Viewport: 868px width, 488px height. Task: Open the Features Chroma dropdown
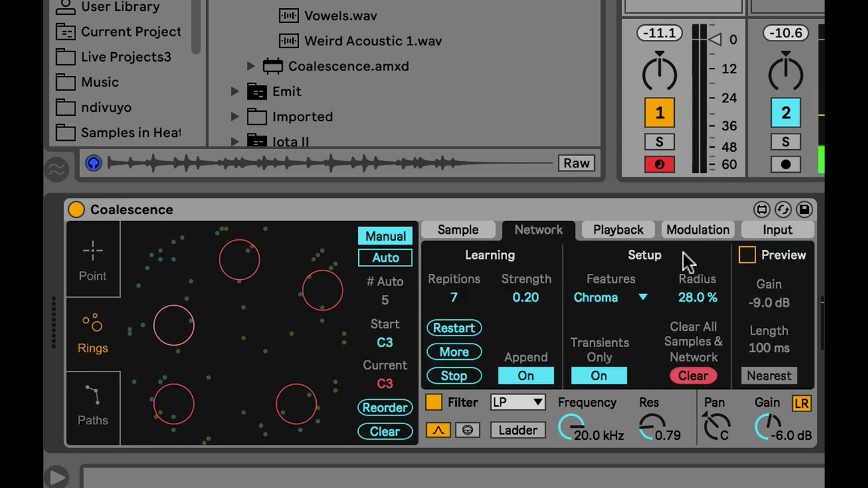tap(610, 298)
